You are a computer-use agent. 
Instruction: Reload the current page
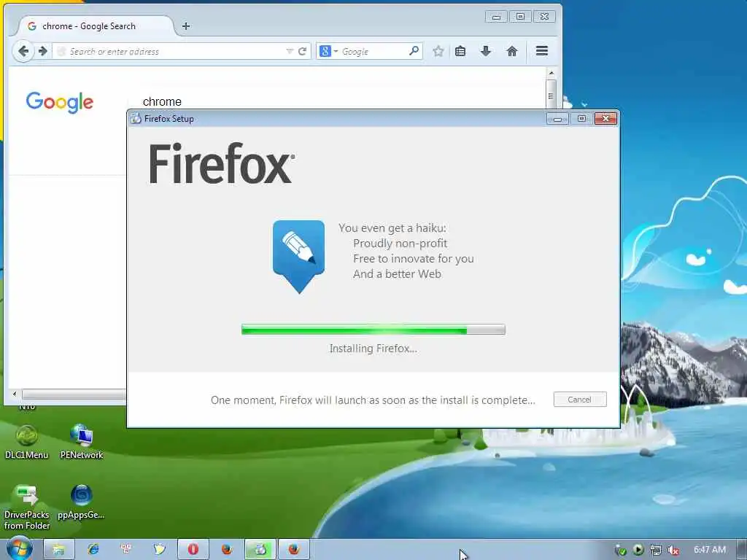302,52
